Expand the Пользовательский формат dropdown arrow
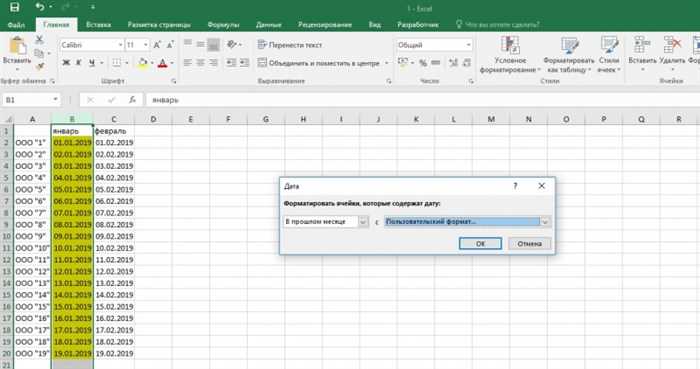Image resolution: width=700 pixels, height=369 pixels. pos(545,222)
